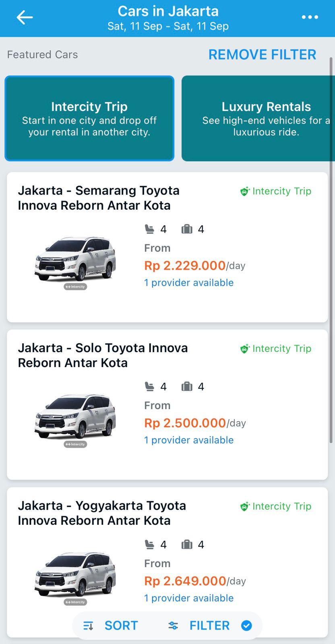Toggle the Intercity Trip featured filter card

pos(89,118)
